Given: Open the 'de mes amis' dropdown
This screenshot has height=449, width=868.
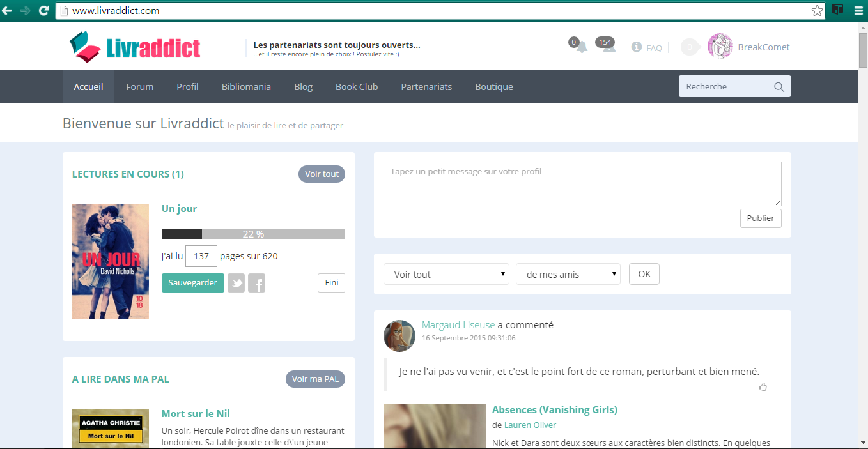Looking at the screenshot, I should coord(568,274).
